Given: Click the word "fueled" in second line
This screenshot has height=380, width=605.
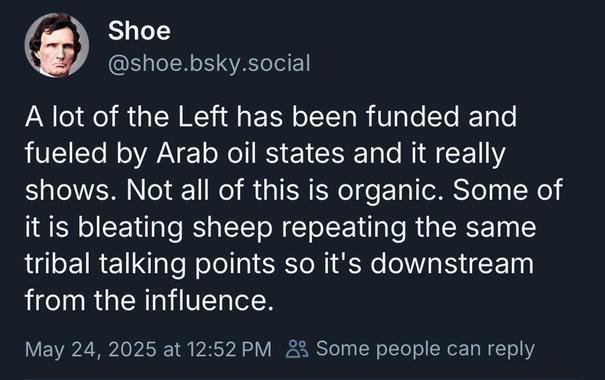Looking at the screenshot, I should point(66,154).
